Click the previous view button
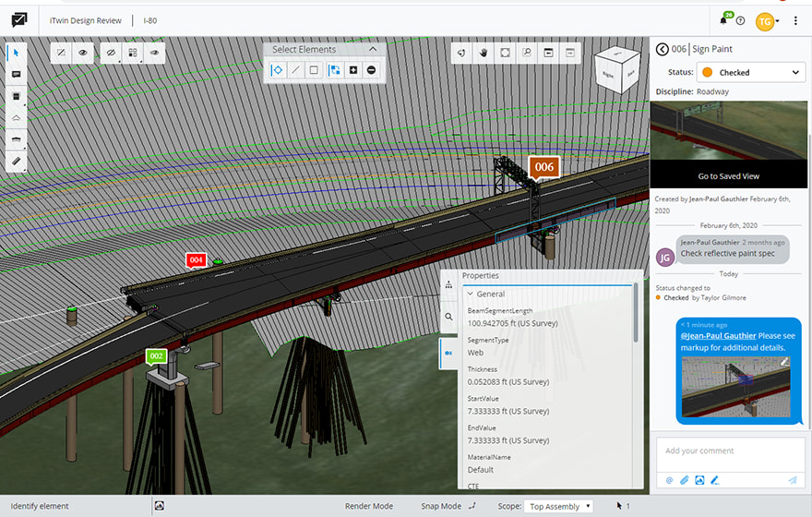Image resolution: width=812 pixels, height=517 pixels. (x=548, y=53)
